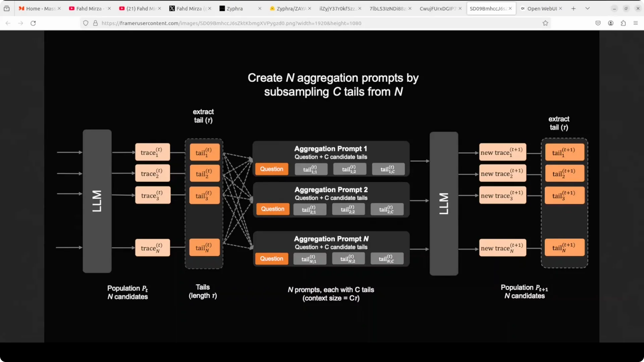Save page to Pocket icon

(598, 23)
